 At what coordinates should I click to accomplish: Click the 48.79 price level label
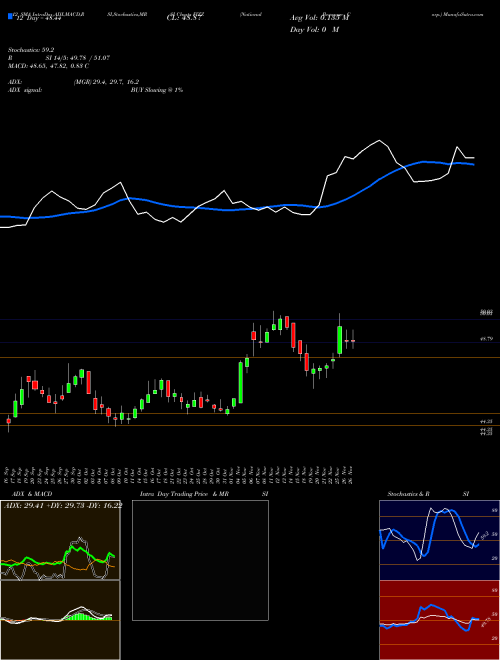pos(486,339)
